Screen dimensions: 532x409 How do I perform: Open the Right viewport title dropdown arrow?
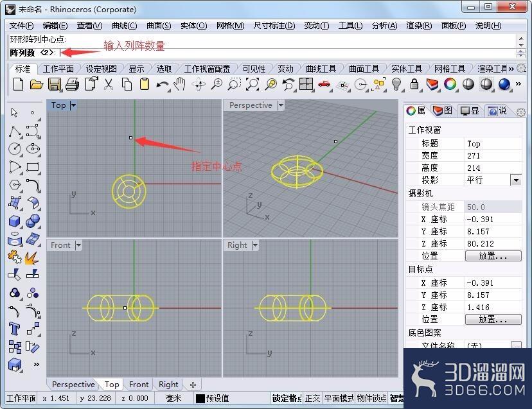[x=256, y=245]
